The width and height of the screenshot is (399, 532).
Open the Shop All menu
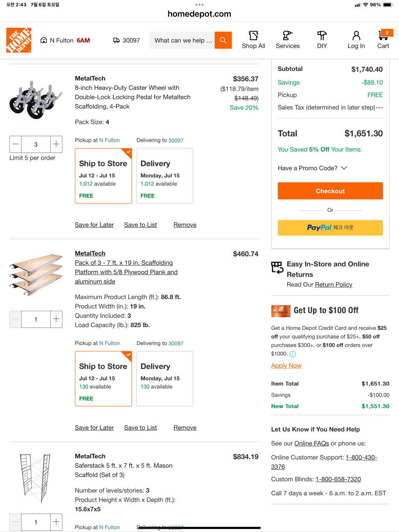coord(253,40)
